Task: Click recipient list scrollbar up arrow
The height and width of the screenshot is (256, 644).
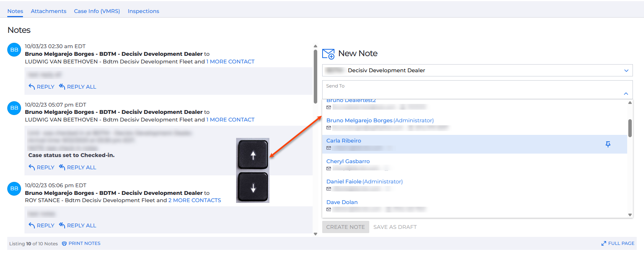Action: [630, 102]
